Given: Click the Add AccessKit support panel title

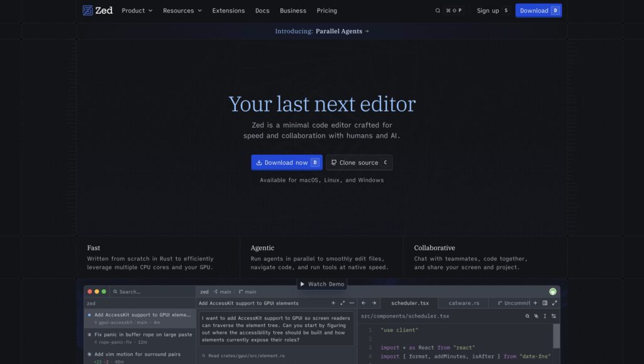Looking at the screenshot, I should click(x=248, y=303).
